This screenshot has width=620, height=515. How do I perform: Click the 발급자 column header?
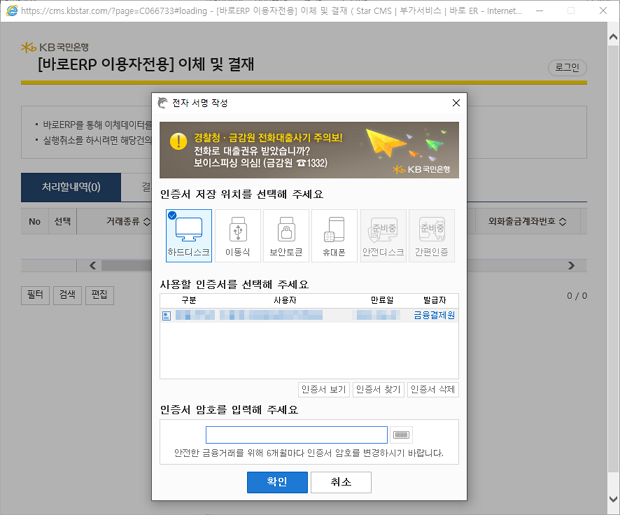pyautogui.click(x=435, y=300)
